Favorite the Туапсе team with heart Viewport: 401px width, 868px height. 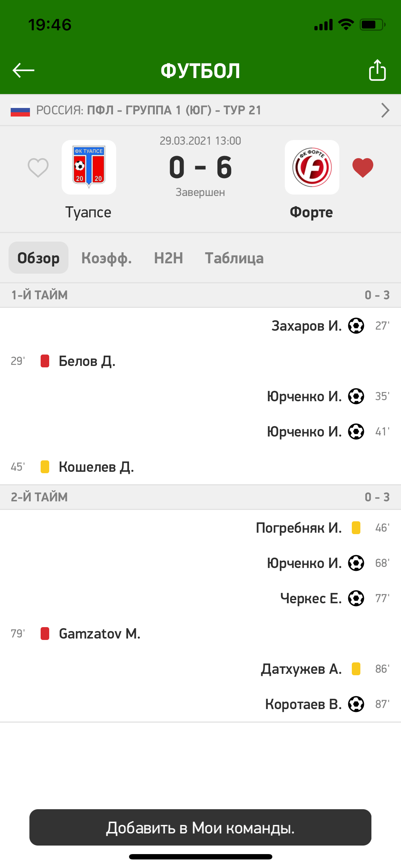point(38,167)
